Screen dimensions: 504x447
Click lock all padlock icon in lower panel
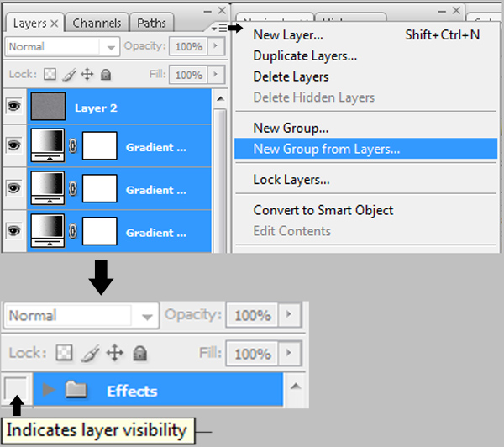coord(139,353)
